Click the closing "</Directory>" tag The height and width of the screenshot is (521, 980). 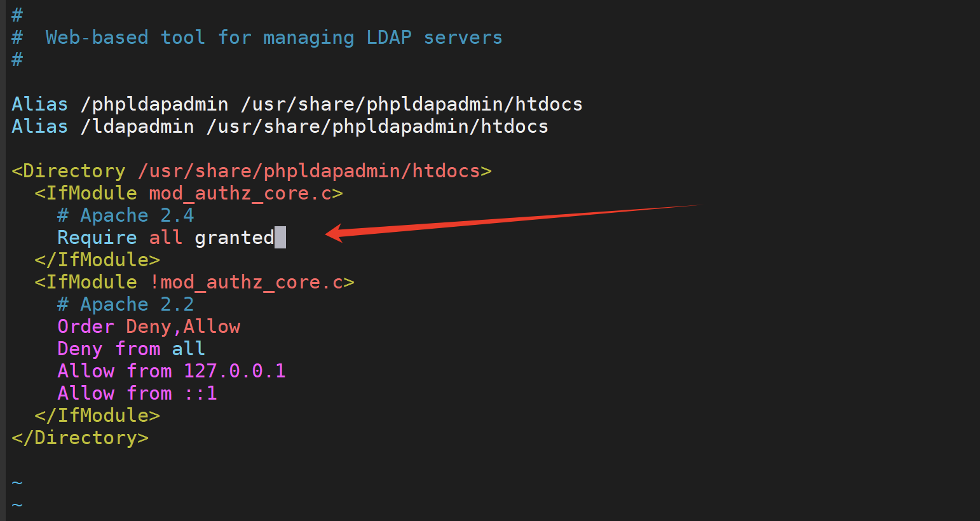[x=80, y=438]
